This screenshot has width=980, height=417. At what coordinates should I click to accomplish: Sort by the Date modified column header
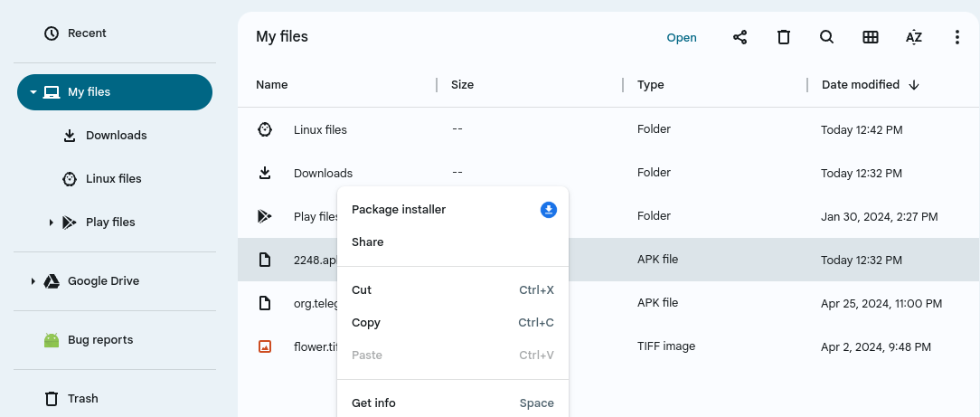(x=861, y=84)
